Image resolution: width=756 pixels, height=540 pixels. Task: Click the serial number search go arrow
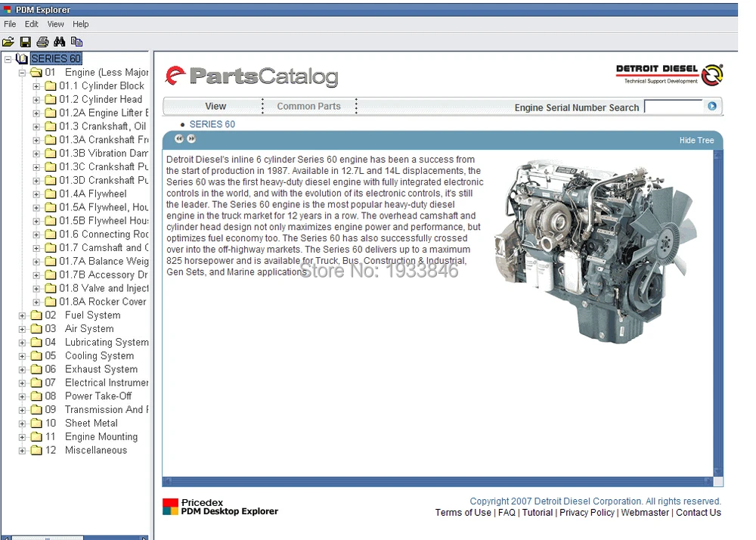click(711, 106)
